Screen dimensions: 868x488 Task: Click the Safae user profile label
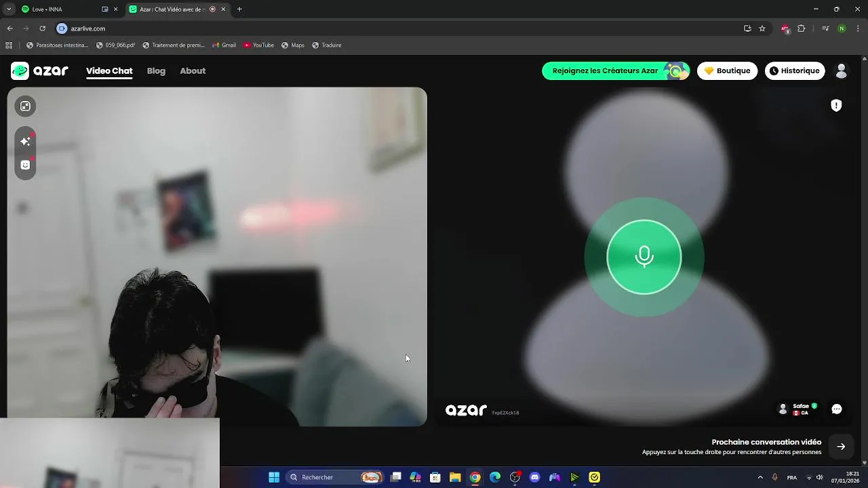click(x=797, y=409)
